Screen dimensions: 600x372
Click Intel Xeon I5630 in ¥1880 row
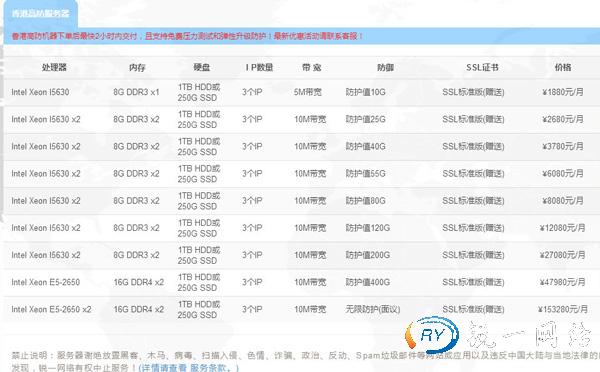[40, 92]
